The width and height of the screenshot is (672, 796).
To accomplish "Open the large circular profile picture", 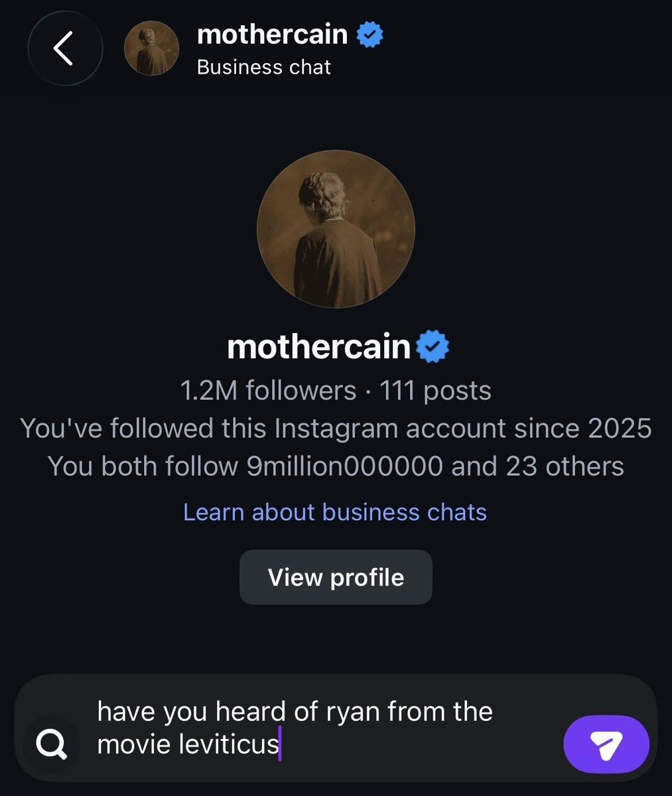I will tap(336, 229).
